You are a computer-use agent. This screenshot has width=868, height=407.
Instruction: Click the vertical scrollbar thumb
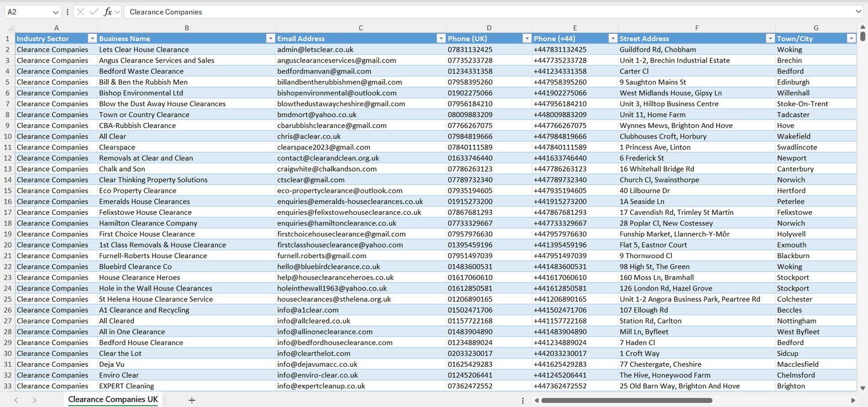click(x=863, y=37)
